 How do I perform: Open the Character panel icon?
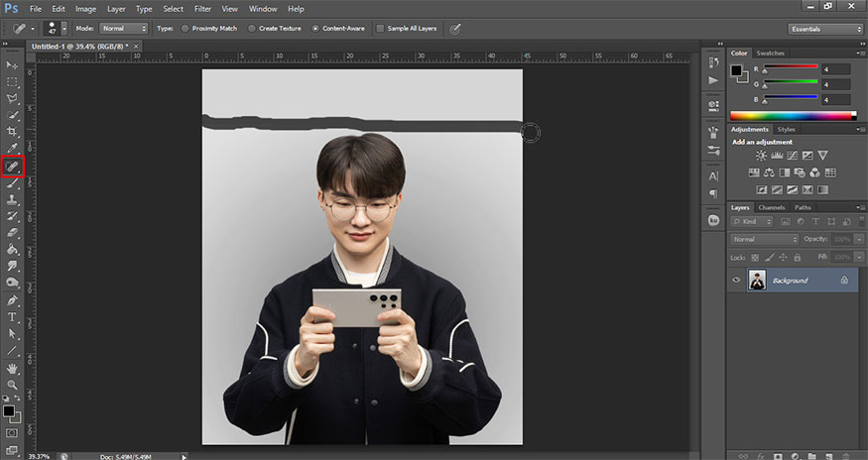coord(713,177)
